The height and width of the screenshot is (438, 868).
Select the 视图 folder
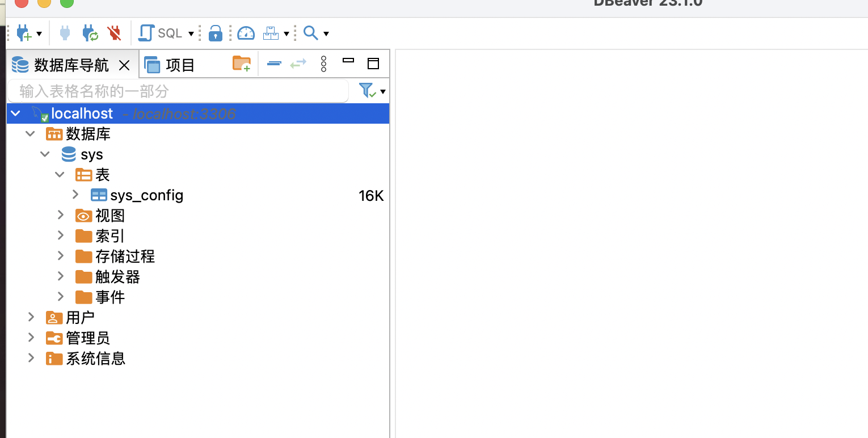tap(110, 216)
